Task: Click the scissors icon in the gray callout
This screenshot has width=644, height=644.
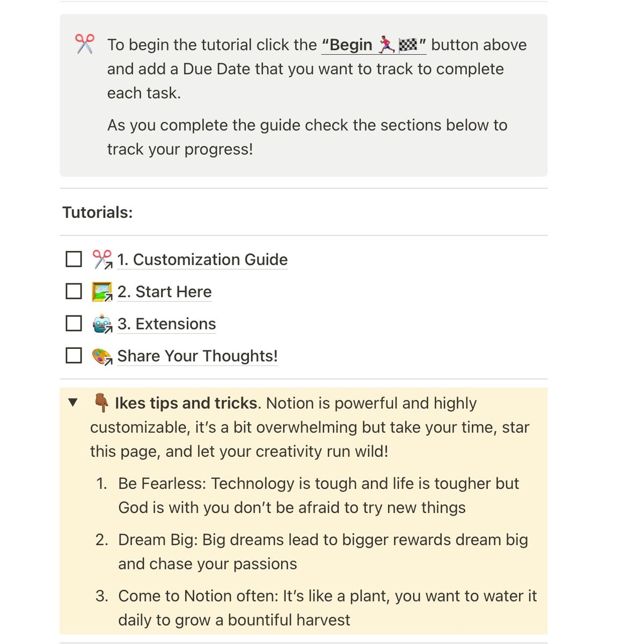Action: pos(84,44)
